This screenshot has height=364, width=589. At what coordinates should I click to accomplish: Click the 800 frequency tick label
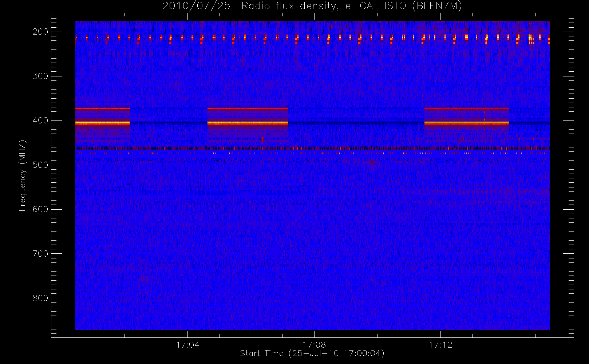[40, 298]
